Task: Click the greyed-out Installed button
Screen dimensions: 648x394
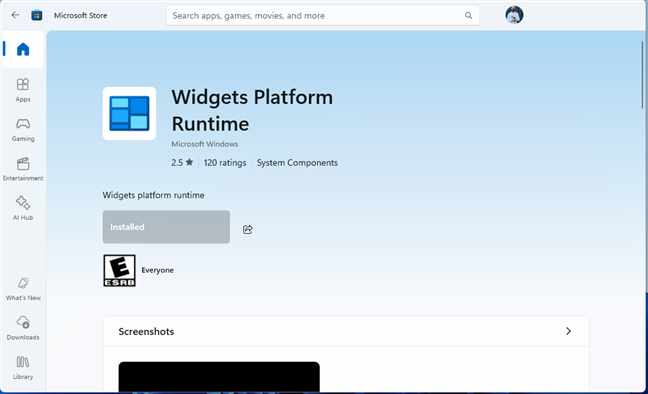Action: pyautogui.click(x=166, y=227)
